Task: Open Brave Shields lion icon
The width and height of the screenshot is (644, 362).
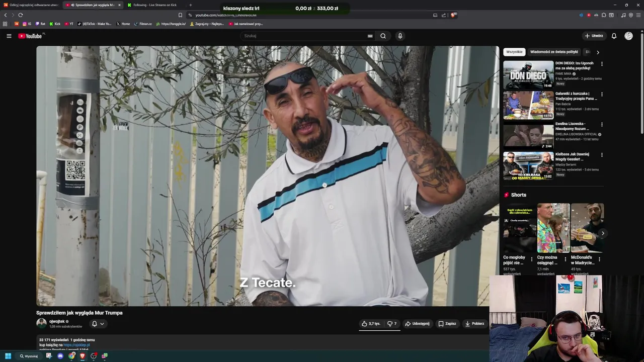Action: [453, 15]
